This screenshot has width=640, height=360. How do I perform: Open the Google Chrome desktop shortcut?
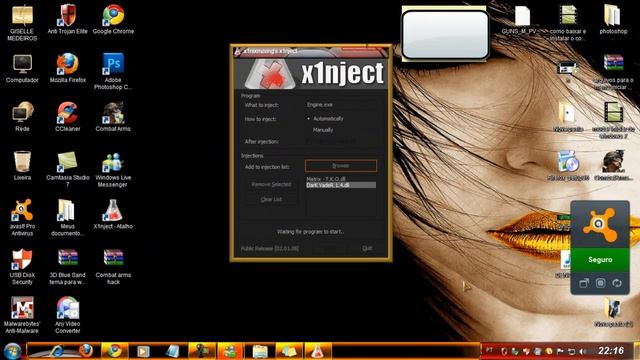[113, 20]
